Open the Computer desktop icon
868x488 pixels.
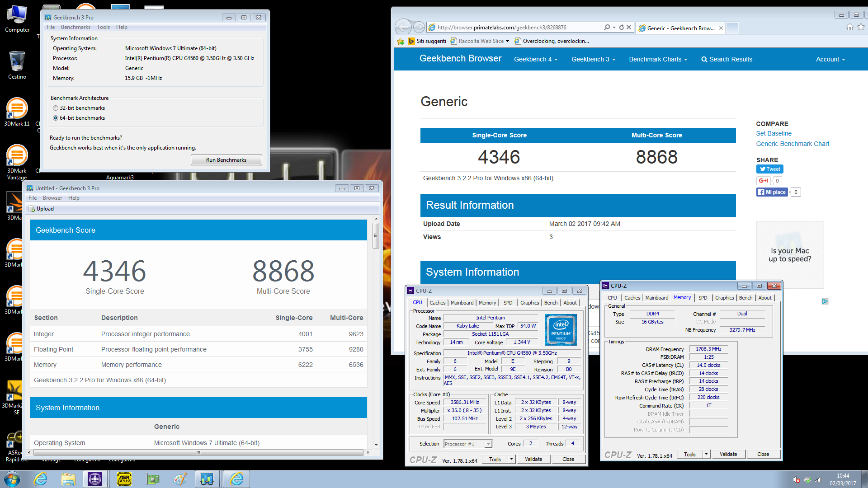pos(17,19)
